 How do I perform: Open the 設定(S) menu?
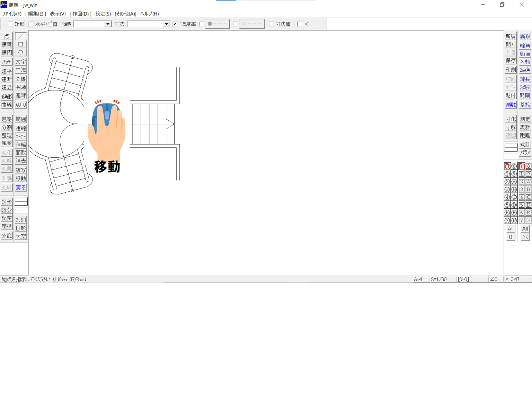point(103,14)
